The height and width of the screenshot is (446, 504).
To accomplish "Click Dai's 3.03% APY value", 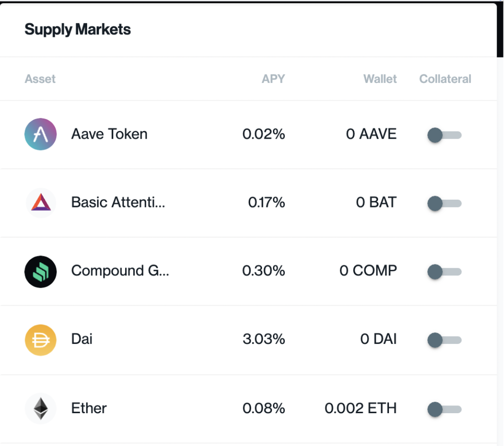I will click(263, 339).
